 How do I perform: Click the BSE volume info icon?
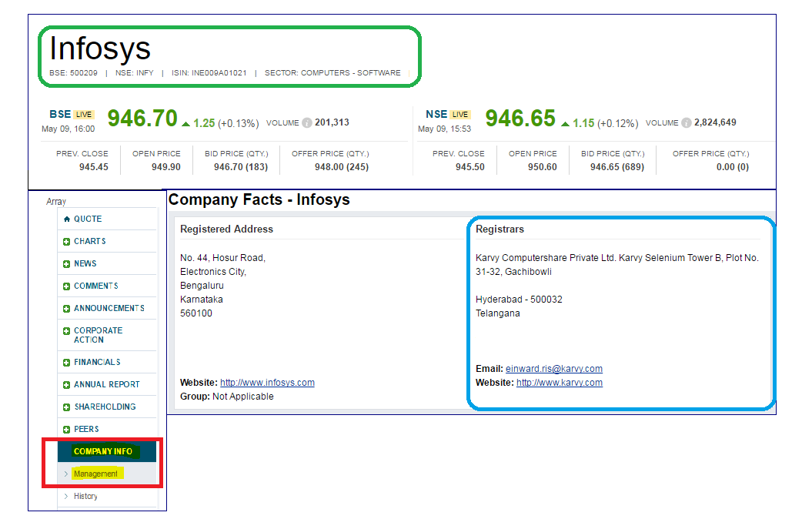pos(307,122)
